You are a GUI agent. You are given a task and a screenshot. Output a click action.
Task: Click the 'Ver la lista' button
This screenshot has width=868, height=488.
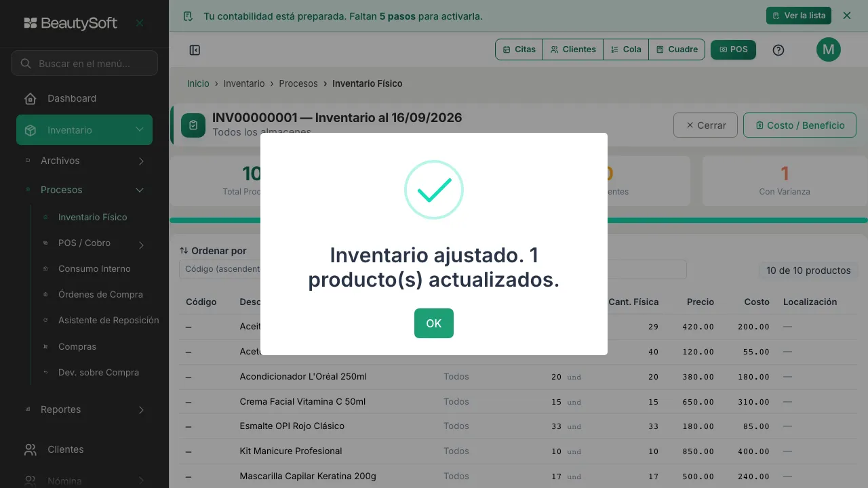pos(799,16)
